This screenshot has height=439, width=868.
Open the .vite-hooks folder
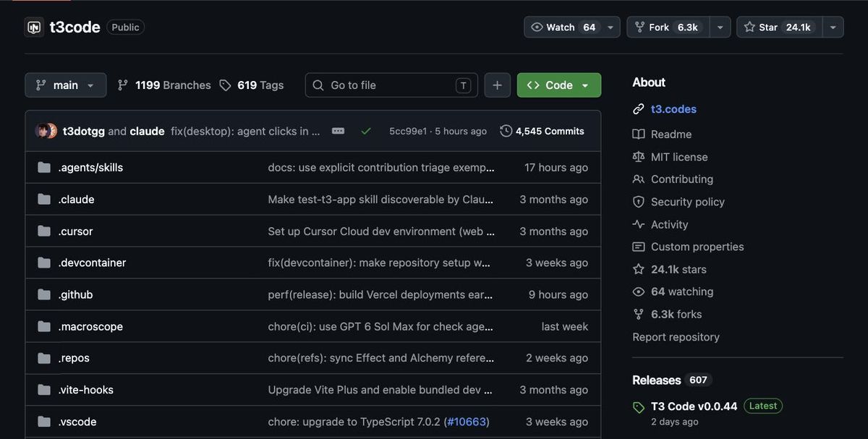[x=85, y=390]
